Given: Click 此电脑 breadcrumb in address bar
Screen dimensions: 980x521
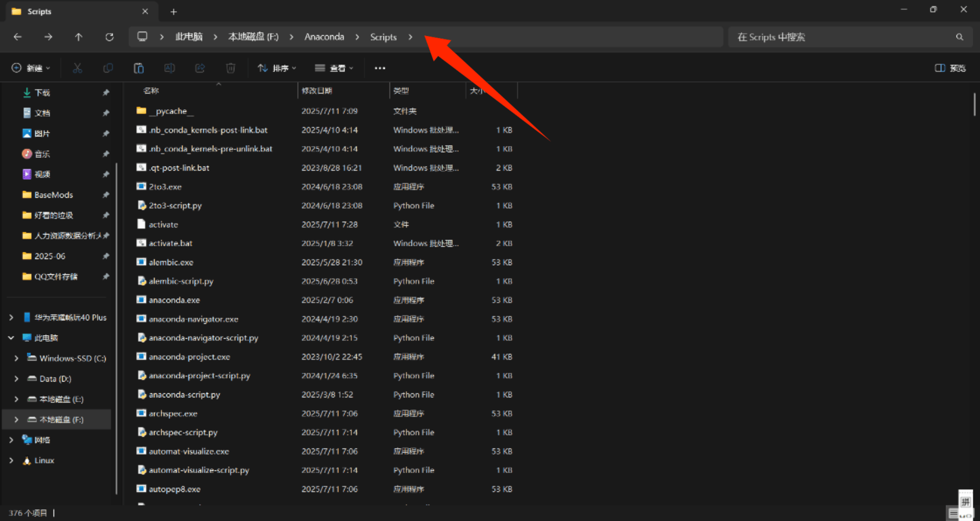Looking at the screenshot, I should click(x=189, y=37).
